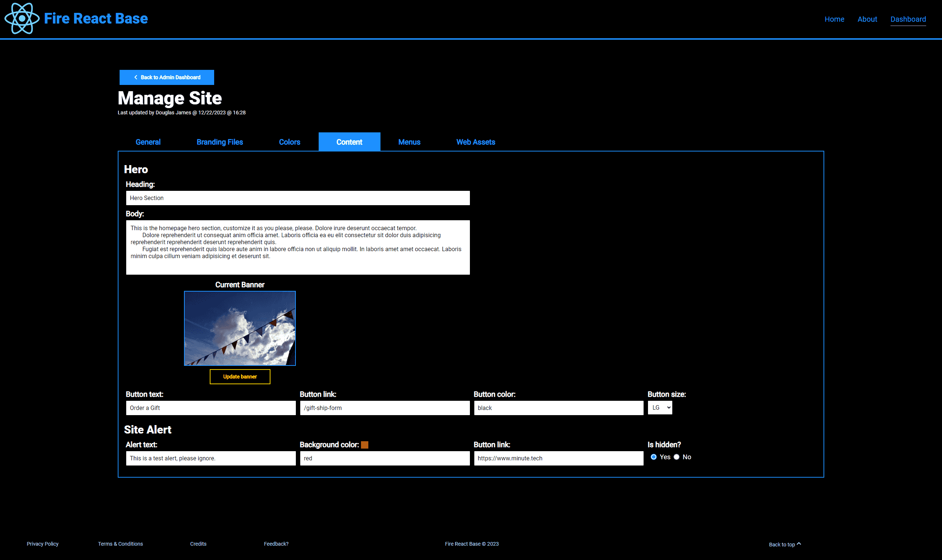This screenshot has width=942, height=560.
Task: Open the Button size LG dropdown
Action: (660, 407)
